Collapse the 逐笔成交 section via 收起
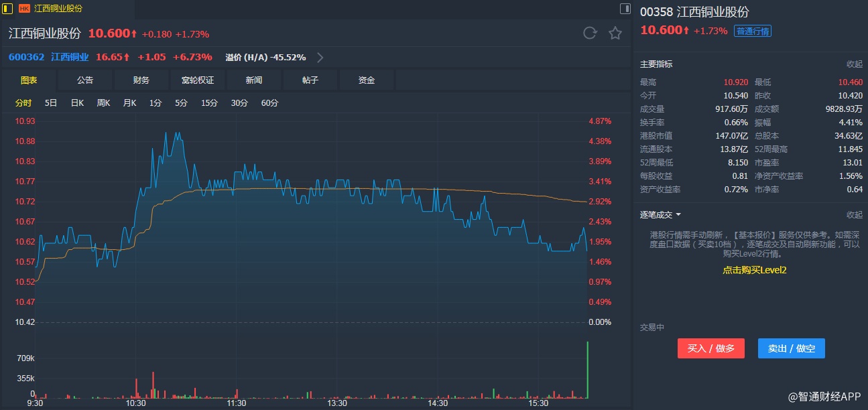 [x=855, y=214]
